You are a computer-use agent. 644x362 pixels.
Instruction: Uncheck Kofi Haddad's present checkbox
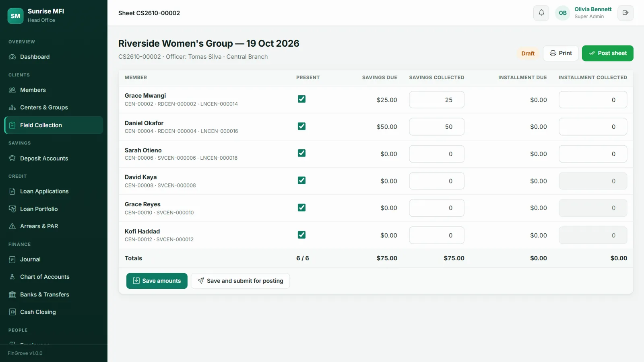click(x=301, y=235)
